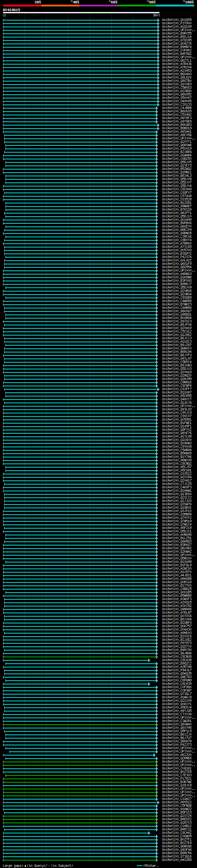Go to the UniRef100_Q05981 entry
Image resolution: width=197 pixels, height=868 pixels.
(x=176, y=419)
